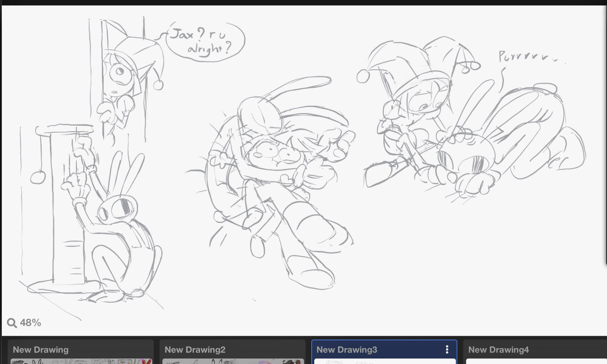607x364 pixels.
Task: Click the magnifier zoom icon
Action: point(12,323)
